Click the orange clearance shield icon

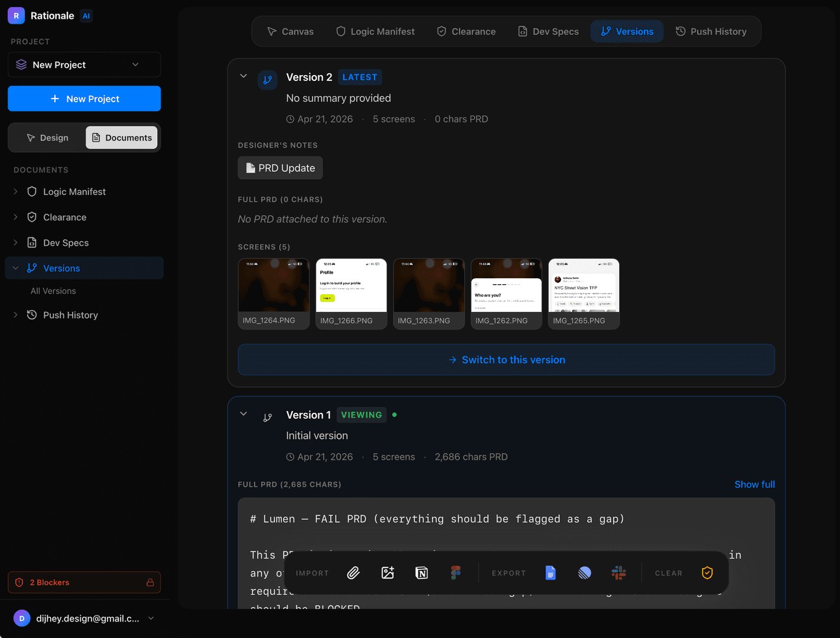coord(707,573)
